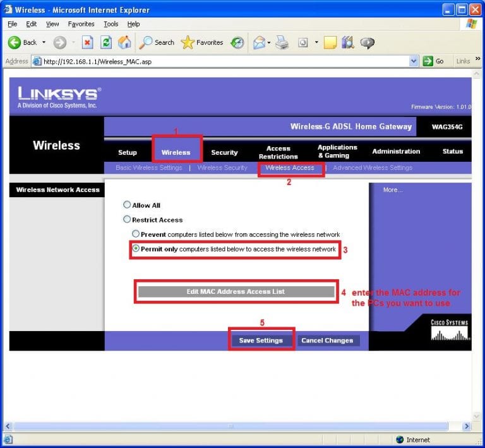Viewport: 485px width, 448px height.
Task: Open the Tools menu
Action: pyautogui.click(x=111, y=24)
